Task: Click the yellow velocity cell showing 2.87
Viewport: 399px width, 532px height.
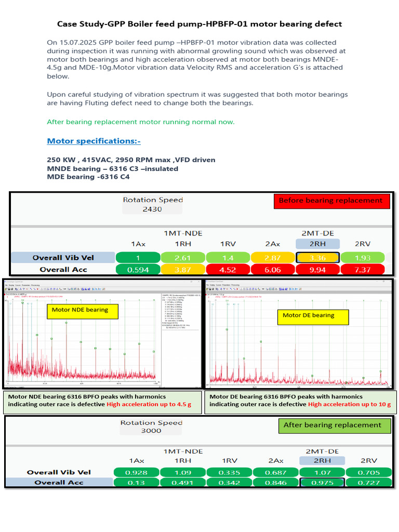Action: 272,258
